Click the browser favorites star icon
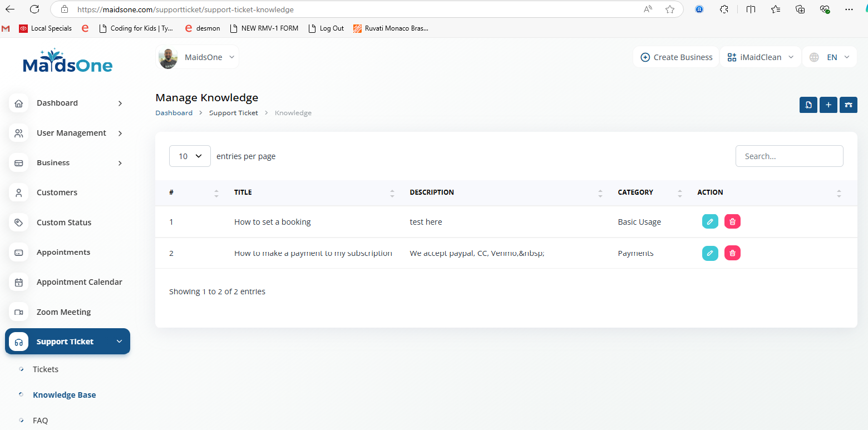The image size is (868, 430). (x=670, y=9)
